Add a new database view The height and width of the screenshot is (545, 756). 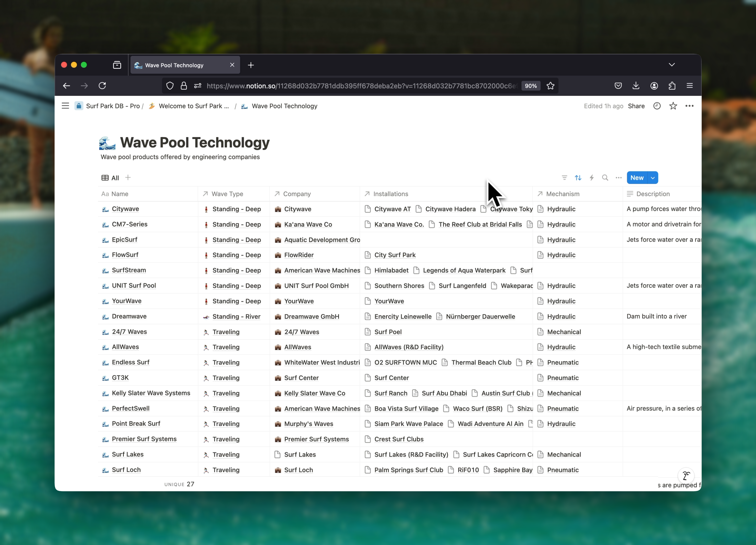(128, 178)
